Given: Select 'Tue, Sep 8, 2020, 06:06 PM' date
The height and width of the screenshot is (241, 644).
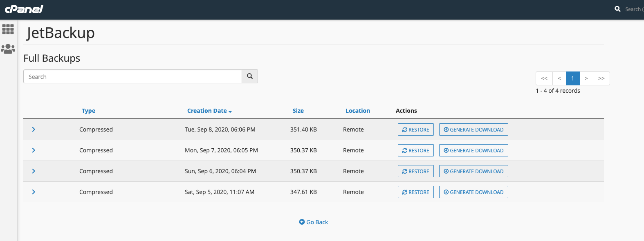Looking at the screenshot, I should (220, 129).
